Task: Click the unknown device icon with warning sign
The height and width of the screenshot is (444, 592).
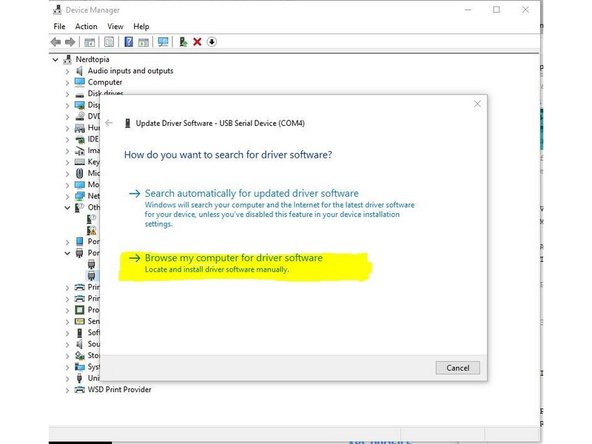Action: tap(91, 230)
